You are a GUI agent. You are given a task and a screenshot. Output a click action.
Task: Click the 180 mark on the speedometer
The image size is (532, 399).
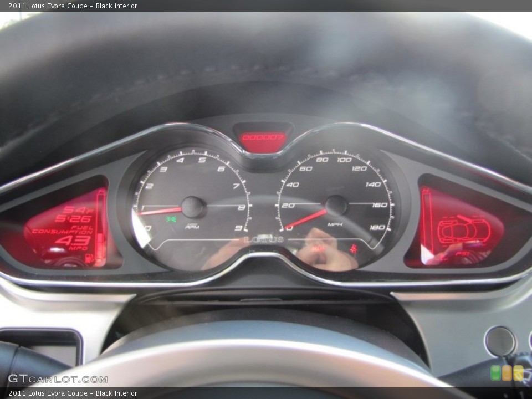[377, 227]
